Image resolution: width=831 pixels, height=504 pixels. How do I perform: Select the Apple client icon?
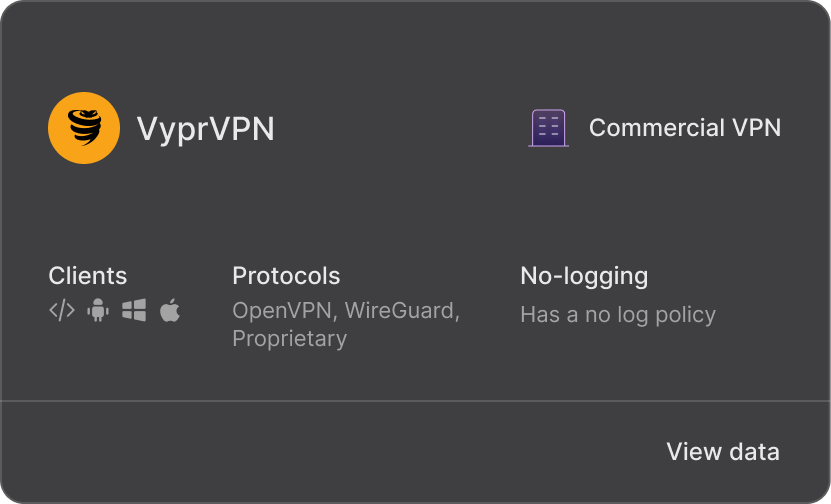pos(170,311)
